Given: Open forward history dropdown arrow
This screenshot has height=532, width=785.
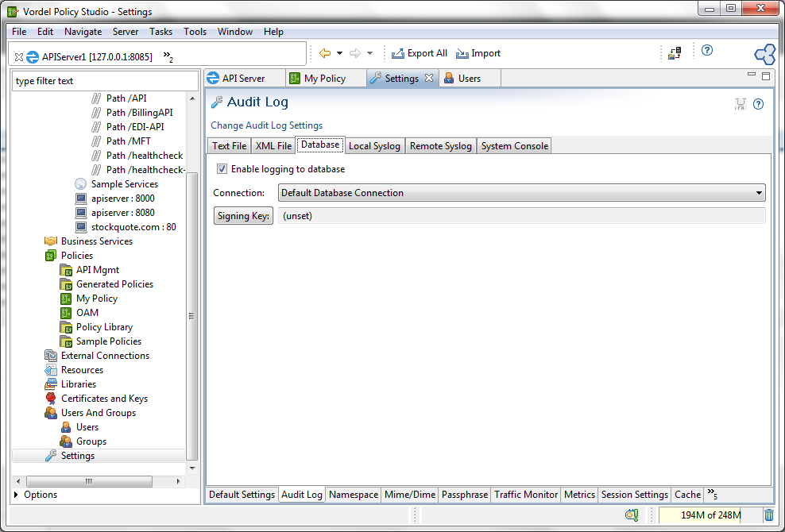Looking at the screenshot, I should click(x=369, y=53).
